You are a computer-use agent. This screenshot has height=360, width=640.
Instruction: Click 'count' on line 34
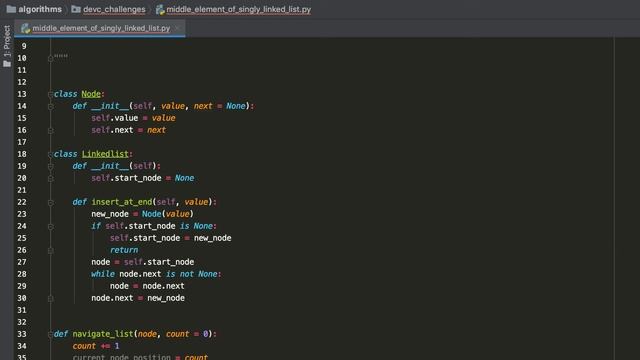tap(84, 346)
